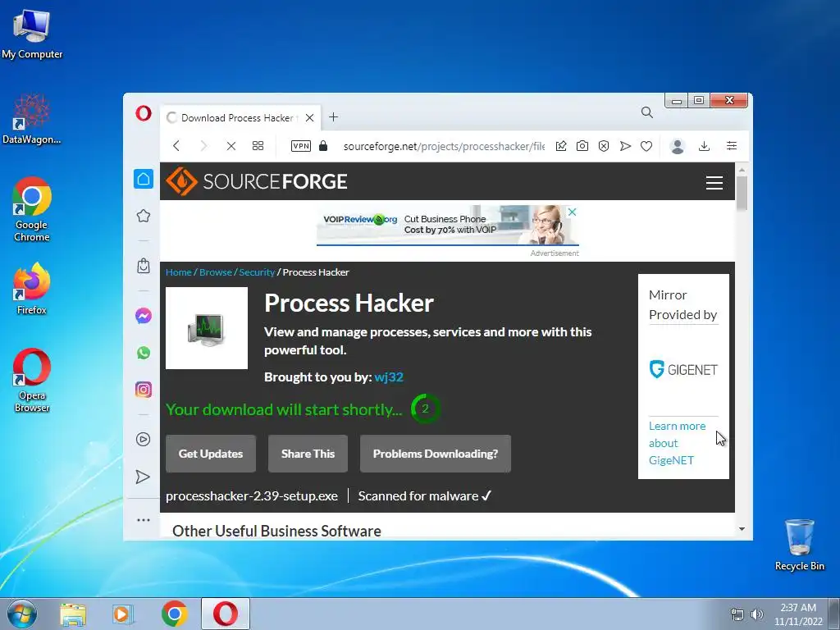Open the downloads arrow icon
This screenshot has width=840, height=630.
705,146
